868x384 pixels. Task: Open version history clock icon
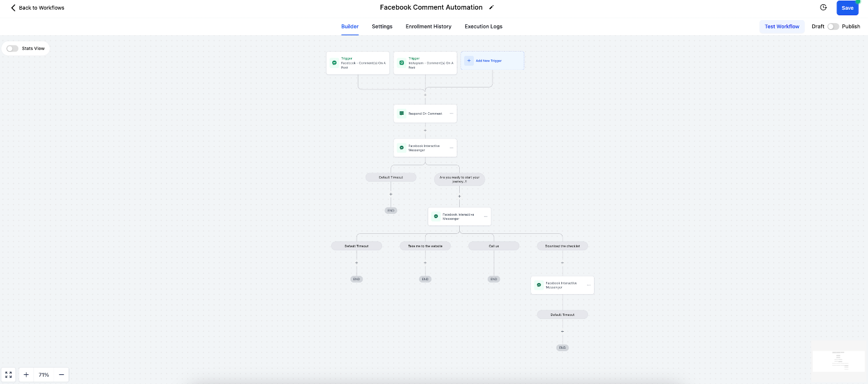click(824, 7)
